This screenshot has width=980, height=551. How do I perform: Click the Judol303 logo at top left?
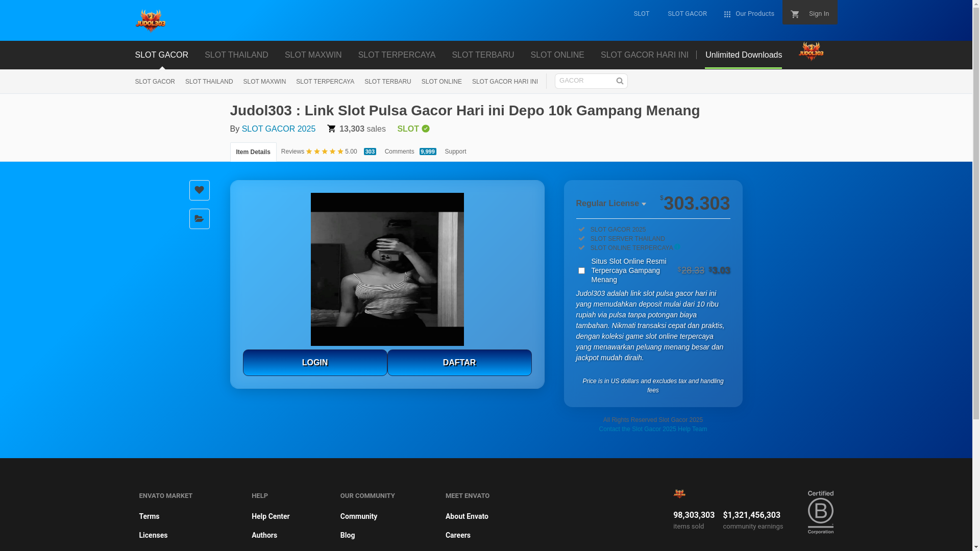pyautogui.click(x=150, y=20)
